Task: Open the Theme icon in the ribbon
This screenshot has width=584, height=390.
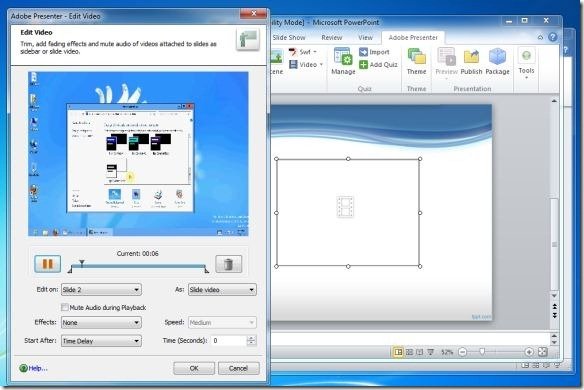Action: [416, 56]
